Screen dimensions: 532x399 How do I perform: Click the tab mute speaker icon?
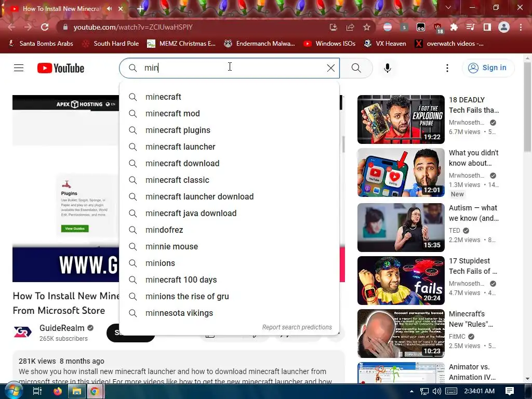109,8
